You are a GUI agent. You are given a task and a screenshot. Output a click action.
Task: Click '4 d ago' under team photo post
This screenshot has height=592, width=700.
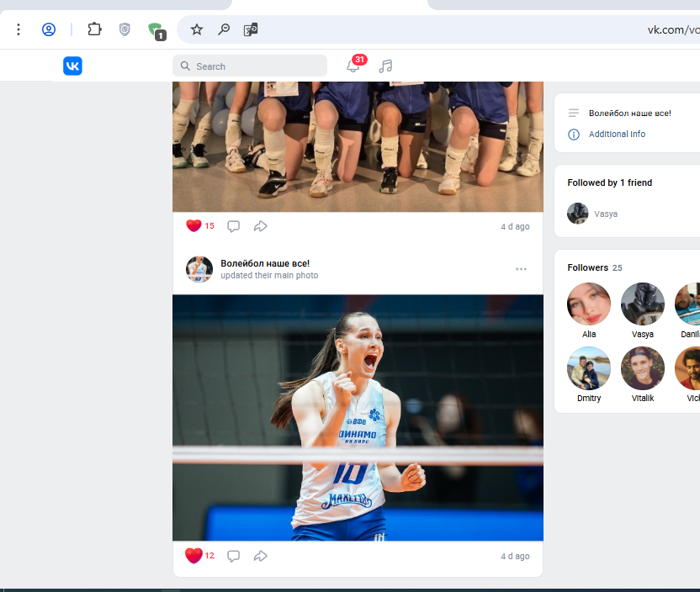point(515,226)
